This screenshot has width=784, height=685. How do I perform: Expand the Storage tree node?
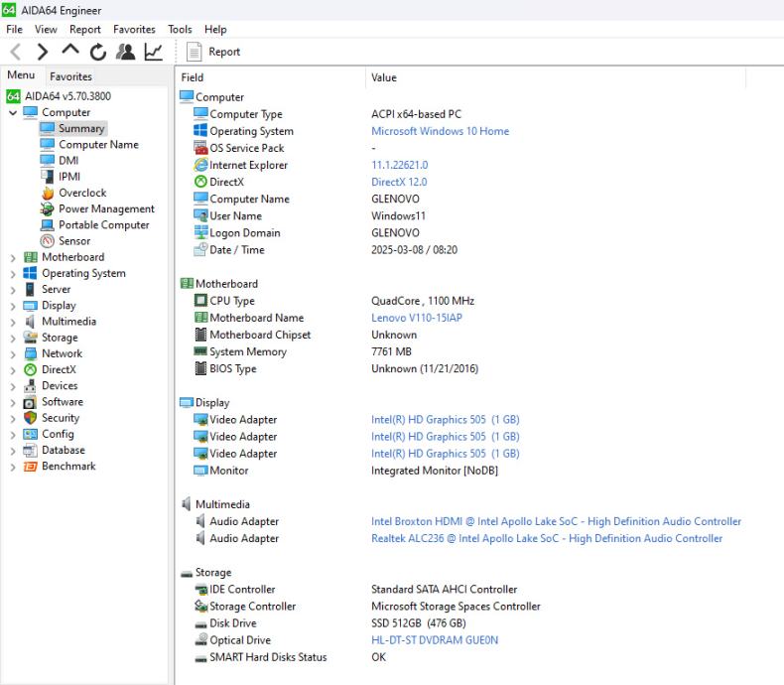click(13, 338)
